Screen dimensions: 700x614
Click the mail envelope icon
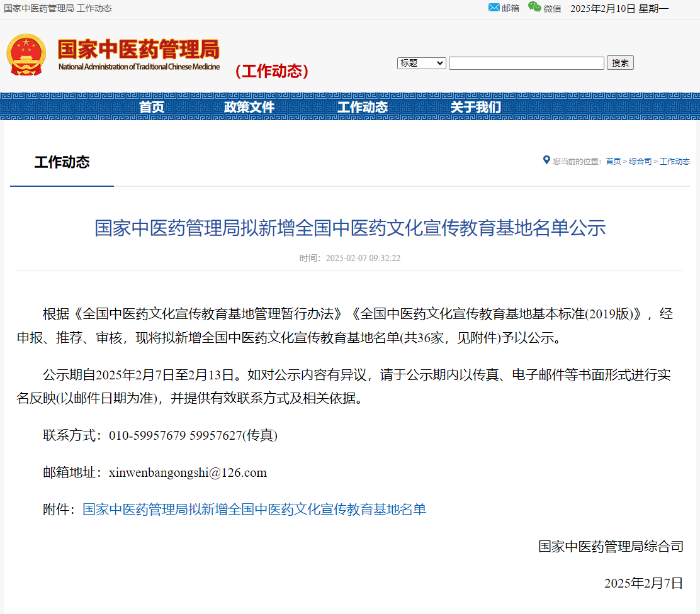[x=494, y=8]
